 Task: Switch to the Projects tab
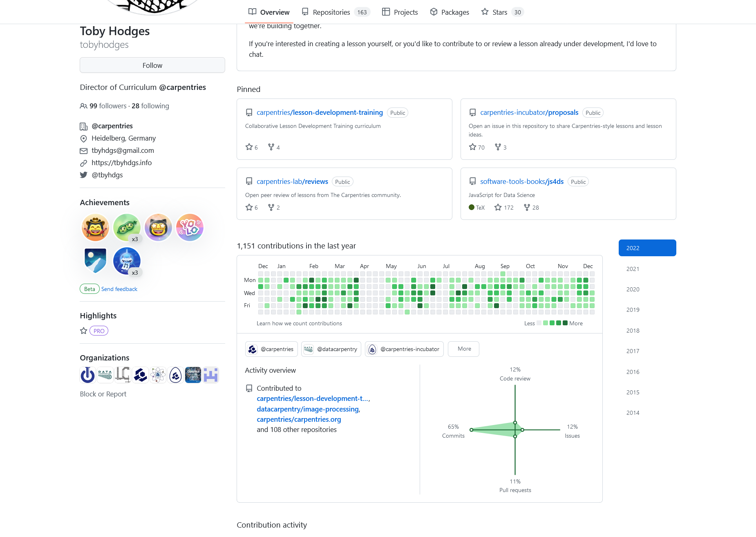400,12
